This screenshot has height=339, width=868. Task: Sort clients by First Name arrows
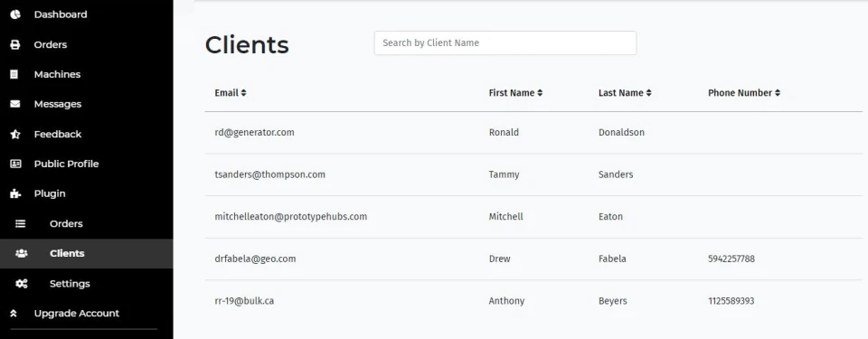[540, 93]
